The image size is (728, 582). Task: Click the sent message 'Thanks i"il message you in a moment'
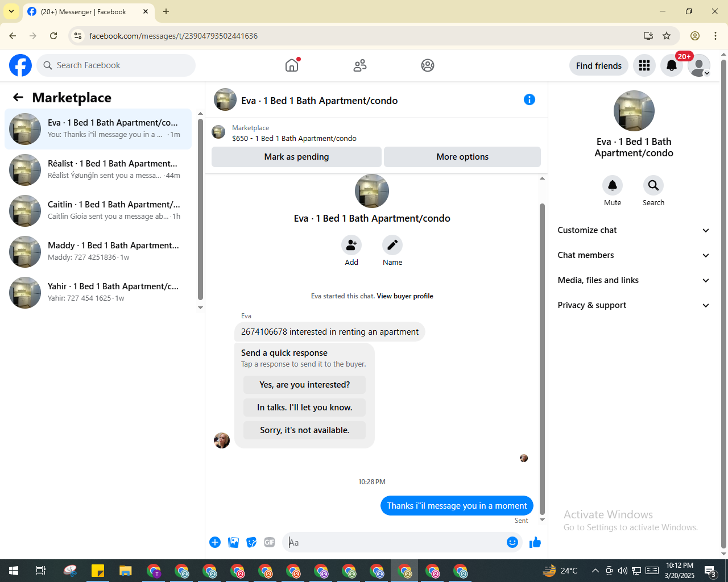tap(457, 506)
